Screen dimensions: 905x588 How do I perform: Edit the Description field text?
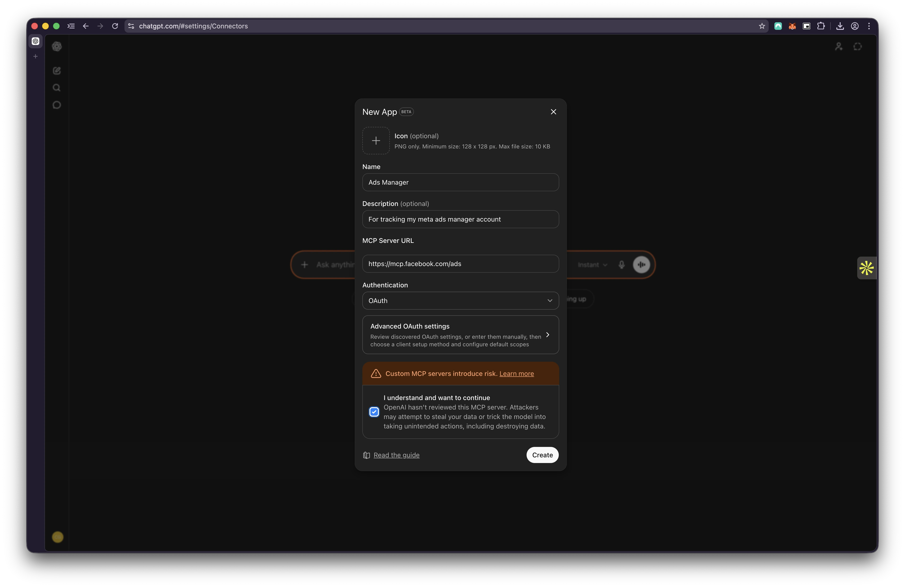click(x=461, y=219)
